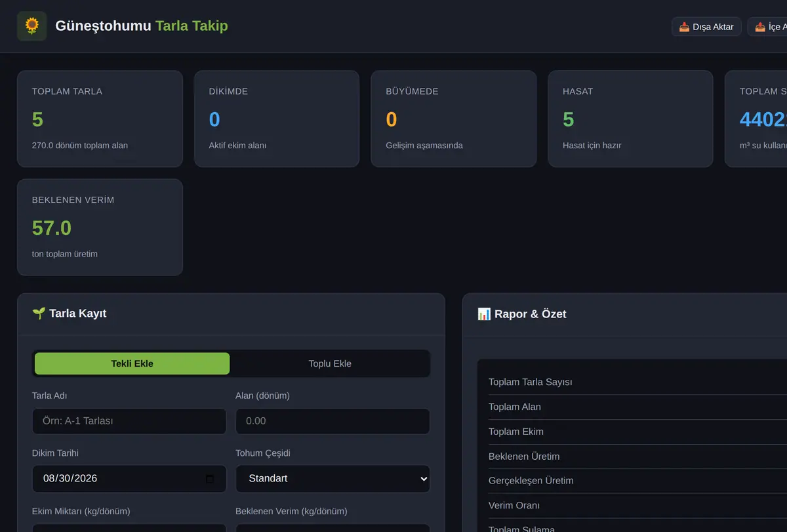Click the value 5 in Toplam Tarla card
This screenshot has height=532, width=787.
pos(37,119)
